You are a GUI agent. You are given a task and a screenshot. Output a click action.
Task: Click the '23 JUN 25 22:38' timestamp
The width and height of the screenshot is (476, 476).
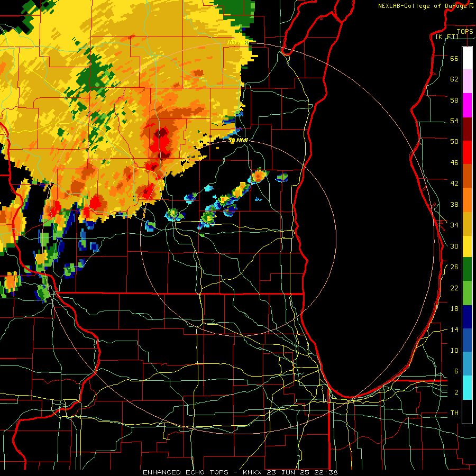pos(302,472)
